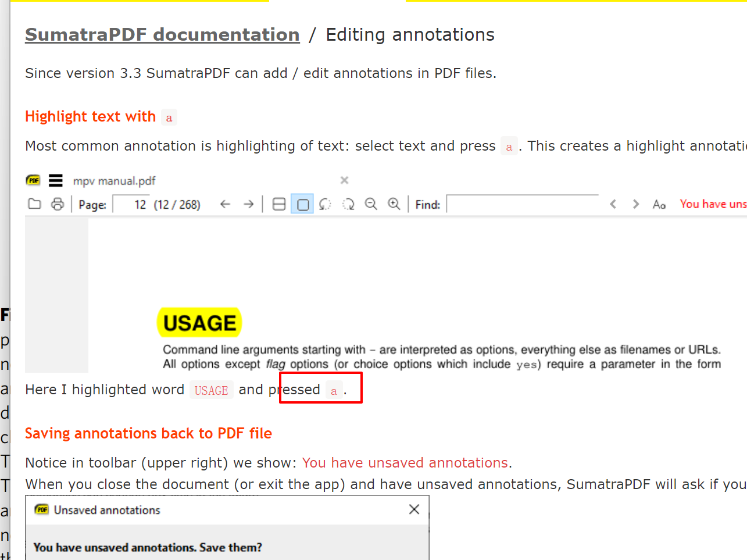Click the find next chevron icon
747x560 pixels.
(636, 204)
